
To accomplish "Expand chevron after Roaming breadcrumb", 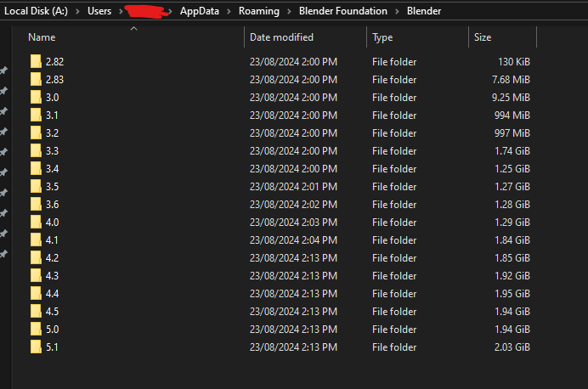I will pos(289,11).
